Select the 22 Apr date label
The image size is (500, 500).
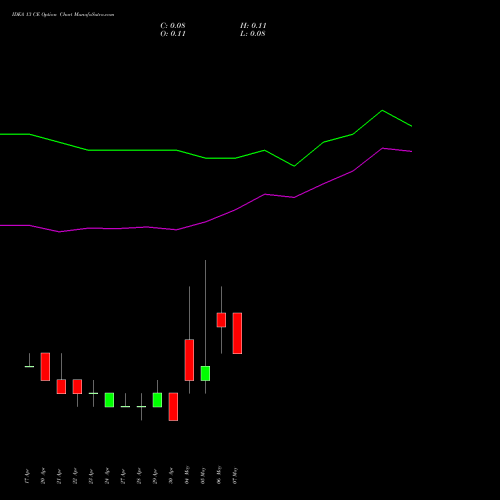click(x=75, y=476)
